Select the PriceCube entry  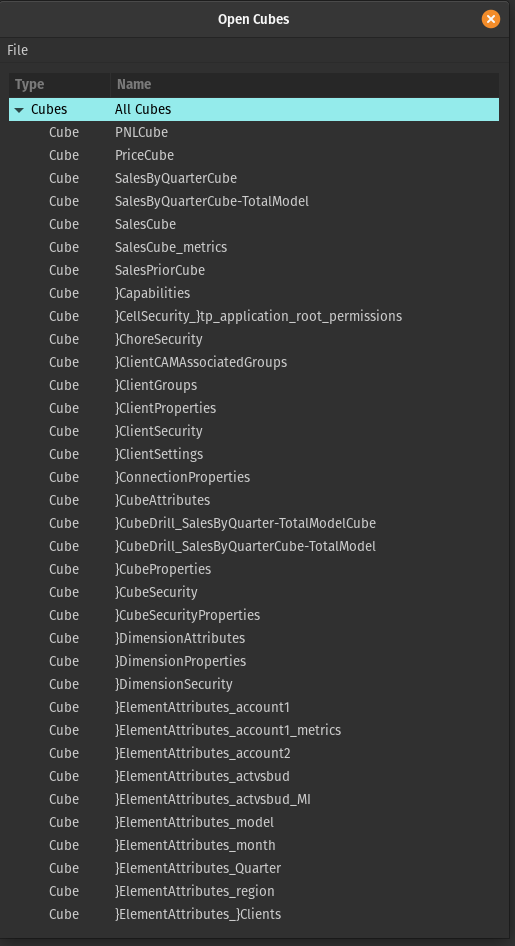coord(254,155)
